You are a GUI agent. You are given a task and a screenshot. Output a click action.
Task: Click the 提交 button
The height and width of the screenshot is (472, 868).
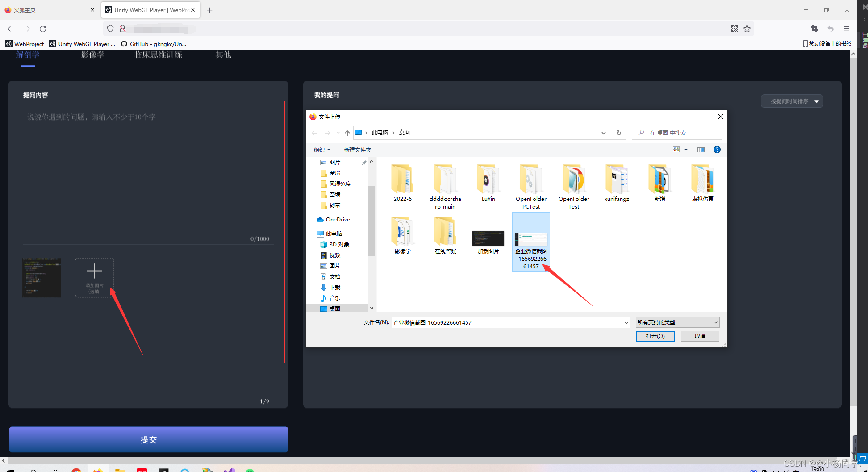[x=149, y=439]
